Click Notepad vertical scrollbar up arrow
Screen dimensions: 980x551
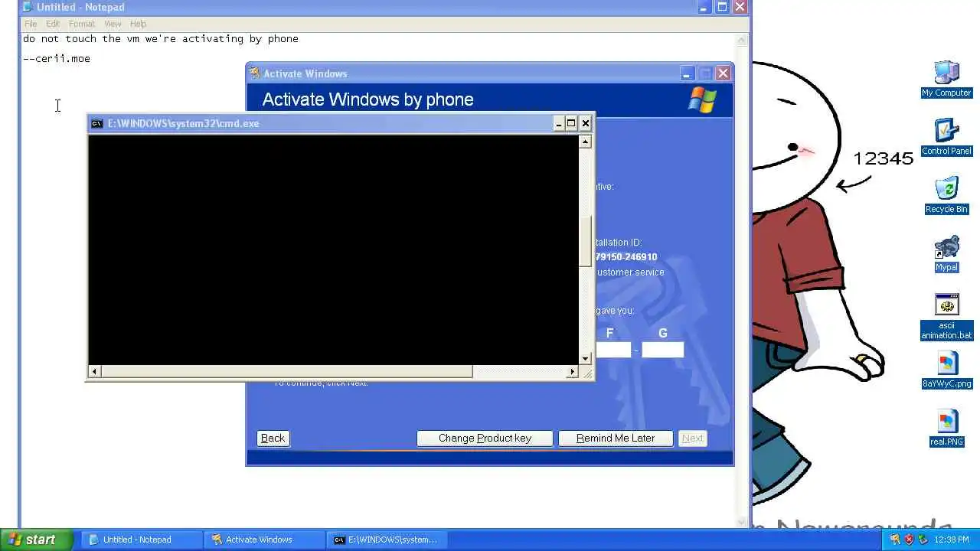741,40
